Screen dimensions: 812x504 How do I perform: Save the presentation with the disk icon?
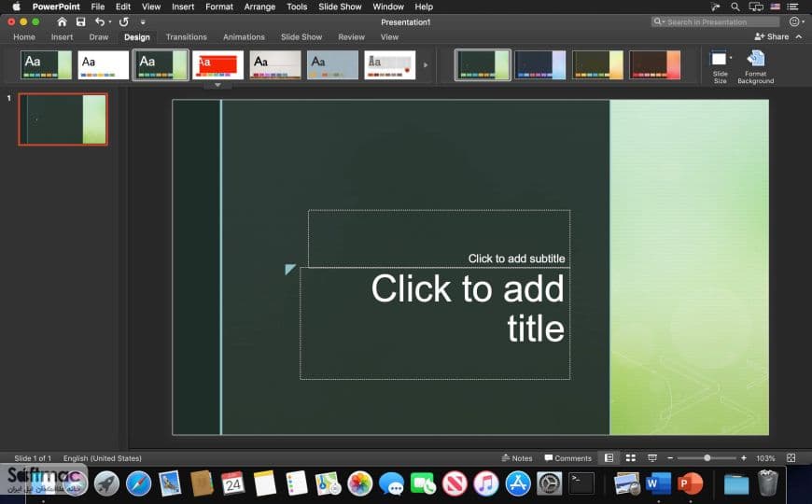(x=81, y=21)
